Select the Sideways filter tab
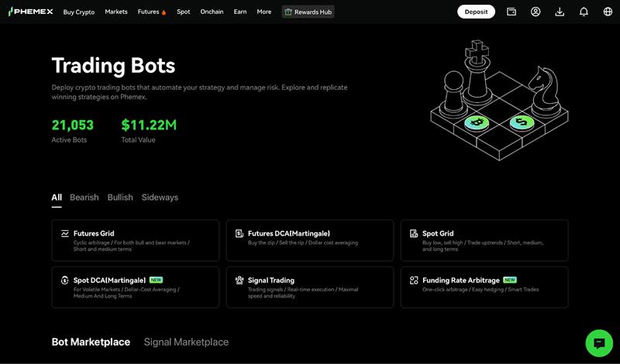Viewport: 620px width, 364px height. click(x=160, y=197)
